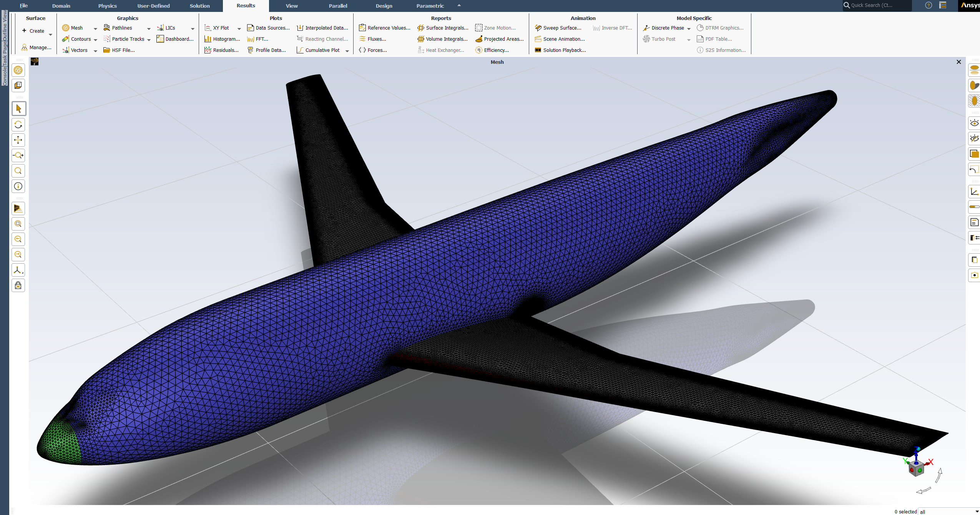Open the Vectors graphics option
The width and height of the screenshot is (980, 515).
pos(75,50)
